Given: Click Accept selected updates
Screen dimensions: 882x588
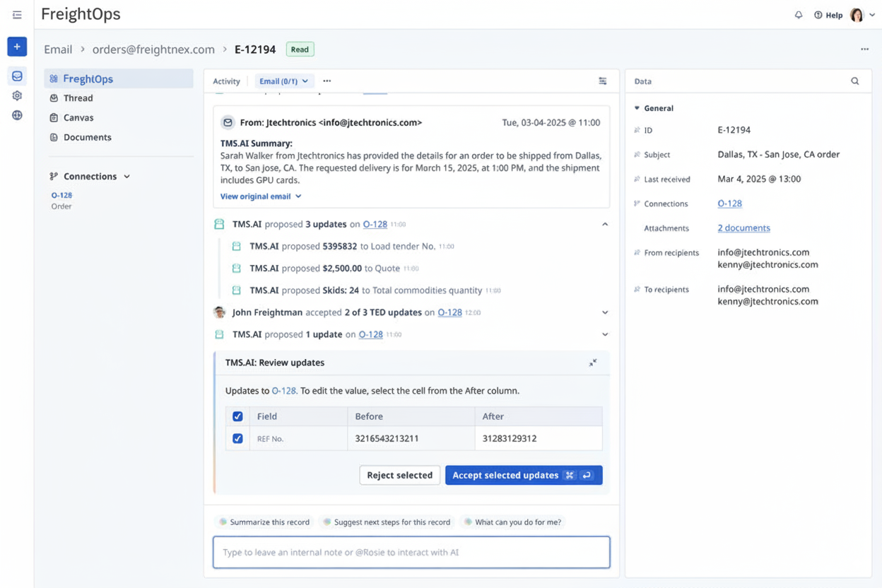Looking at the screenshot, I should pos(523,475).
